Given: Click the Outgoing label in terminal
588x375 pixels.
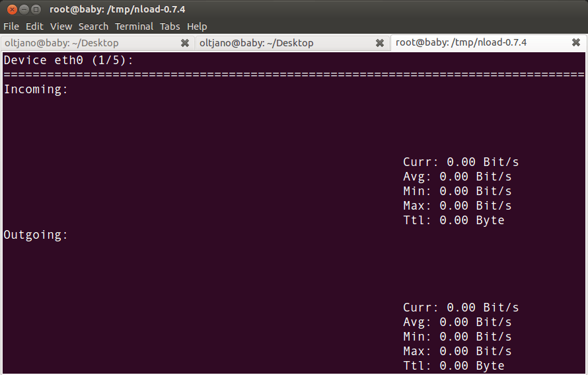Looking at the screenshot, I should click(x=36, y=235).
